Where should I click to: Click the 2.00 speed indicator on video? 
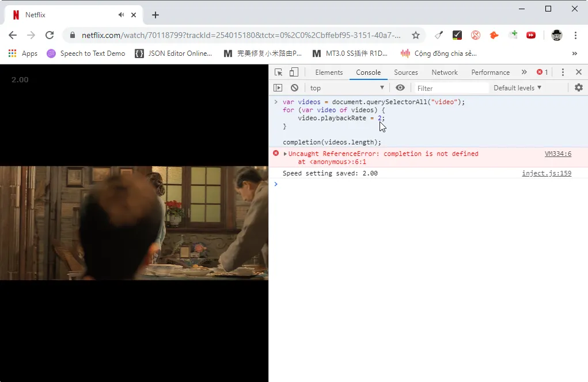tap(20, 79)
